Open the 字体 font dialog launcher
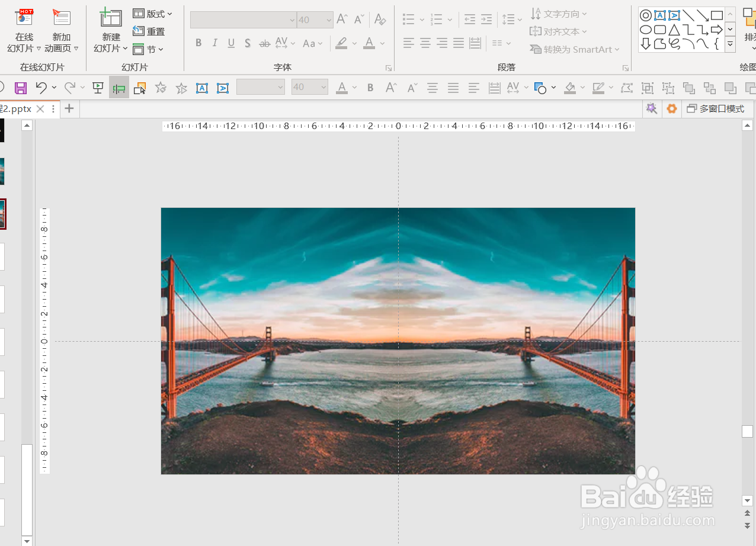 [389, 68]
